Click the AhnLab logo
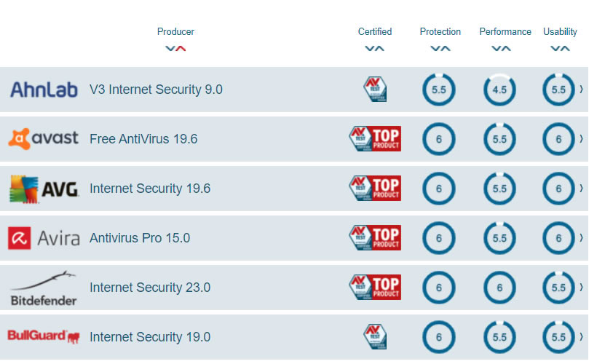 pyautogui.click(x=44, y=90)
